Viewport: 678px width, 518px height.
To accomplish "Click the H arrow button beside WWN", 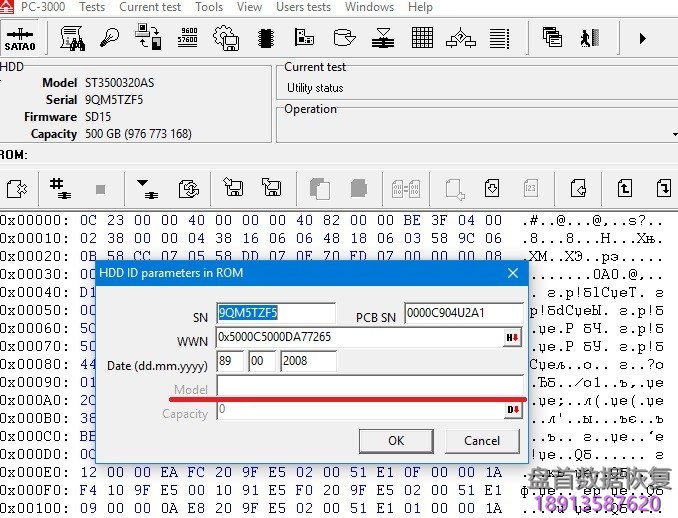I will pos(512,337).
